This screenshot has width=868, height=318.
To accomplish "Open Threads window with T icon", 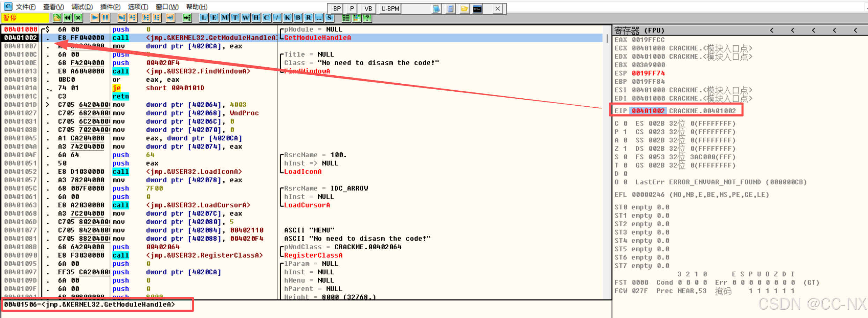I will pyautogui.click(x=235, y=17).
